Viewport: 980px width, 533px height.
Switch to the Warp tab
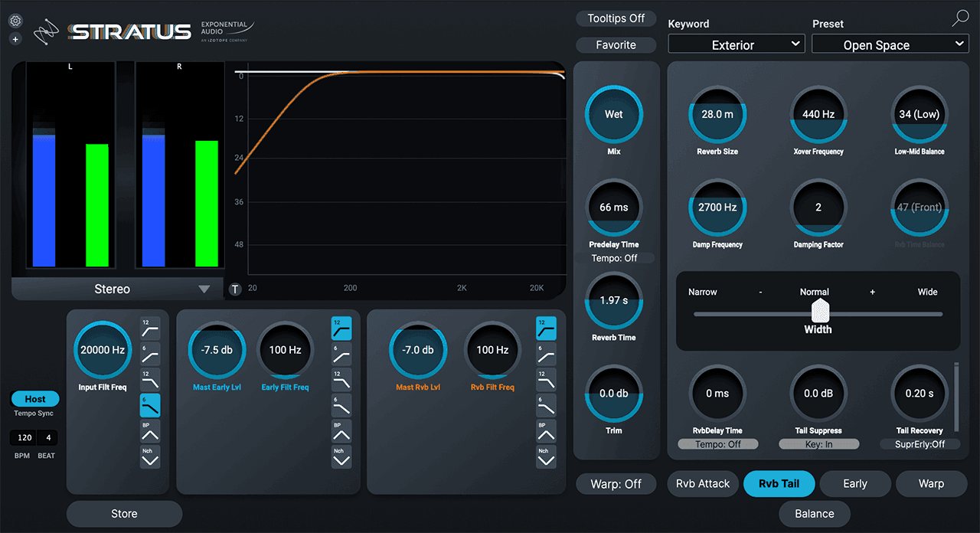932,484
